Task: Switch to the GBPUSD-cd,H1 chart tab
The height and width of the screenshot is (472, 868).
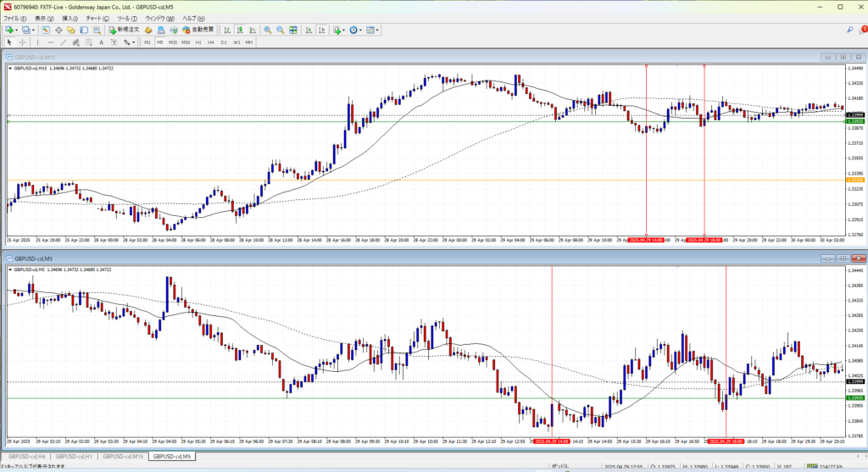Action: click(x=75, y=457)
